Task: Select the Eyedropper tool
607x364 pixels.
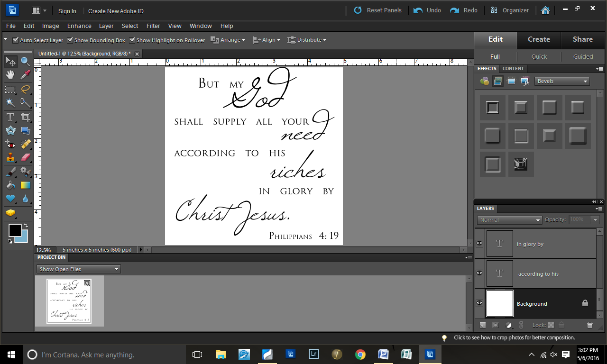Action: click(x=25, y=75)
